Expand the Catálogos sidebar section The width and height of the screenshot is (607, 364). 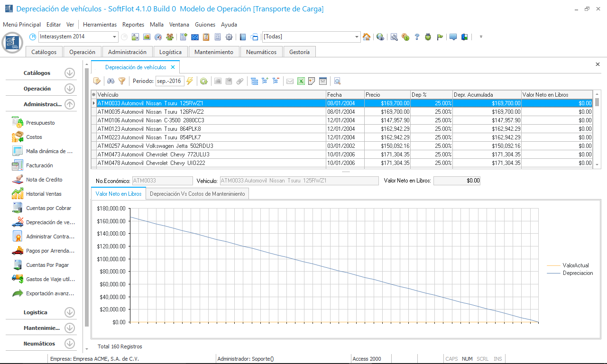(x=70, y=73)
